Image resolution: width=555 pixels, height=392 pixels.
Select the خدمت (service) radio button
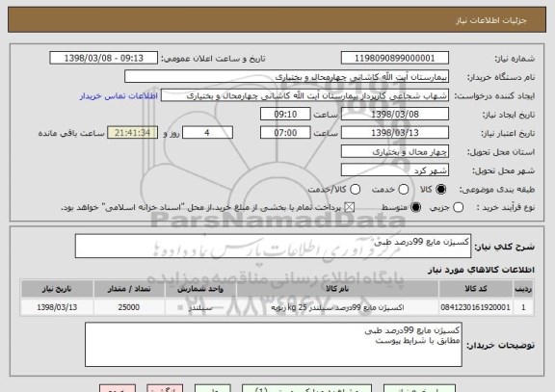pyautogui.click(x=404, y=190)
